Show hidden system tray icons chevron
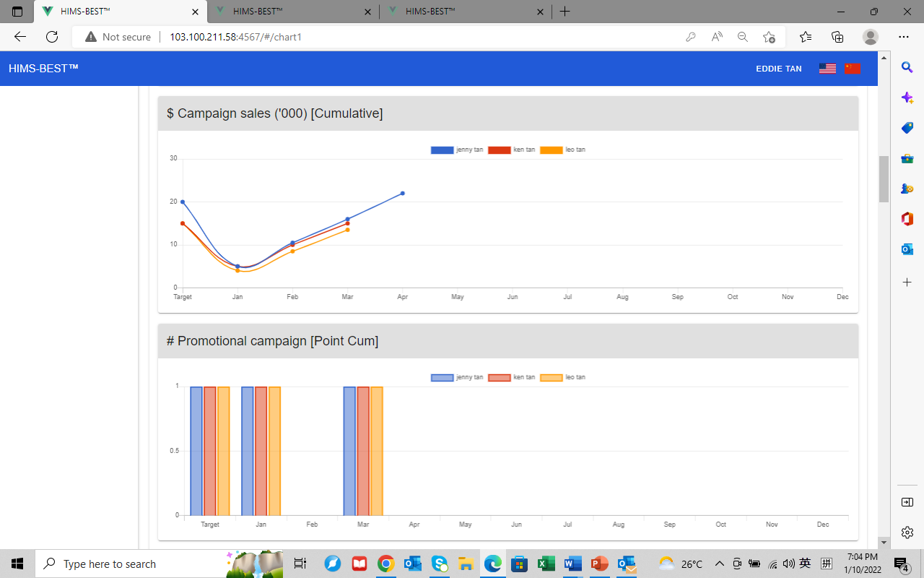924x578 pixels. tap(719, 564)
